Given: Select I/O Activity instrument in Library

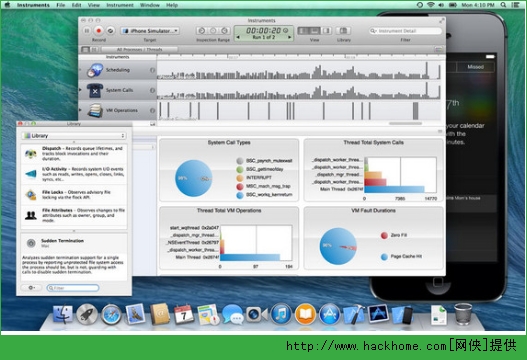Looking at the screenshot, I should (x=74, y=174).
